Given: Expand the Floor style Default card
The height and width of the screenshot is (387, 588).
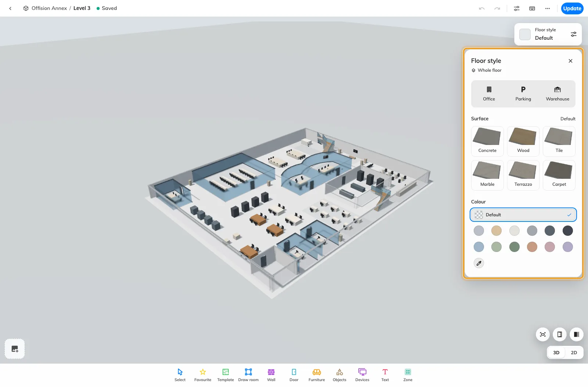Looking at the screenshot, I should coord(548,34).
